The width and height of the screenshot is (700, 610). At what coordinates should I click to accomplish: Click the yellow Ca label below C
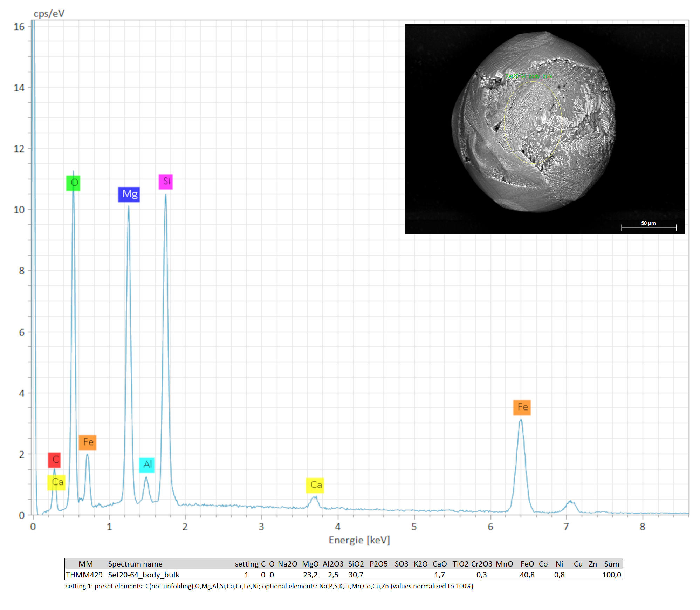pos(57,482)
